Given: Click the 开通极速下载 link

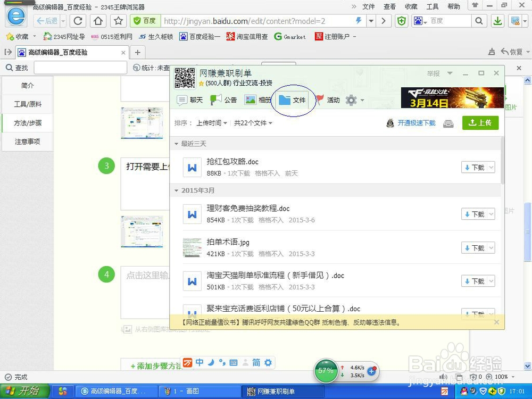Looking at the screenshot, I should [417, 123].
